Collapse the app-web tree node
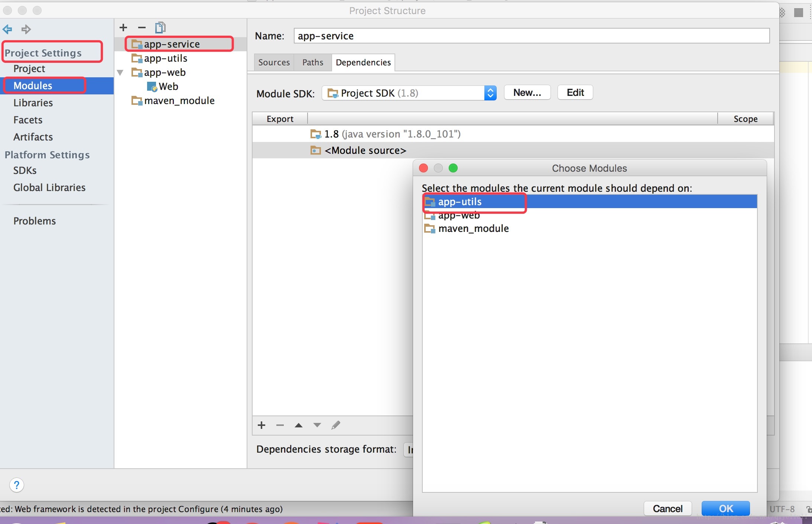The width and height of the screenshot is (812, 524). pos(120,72)
